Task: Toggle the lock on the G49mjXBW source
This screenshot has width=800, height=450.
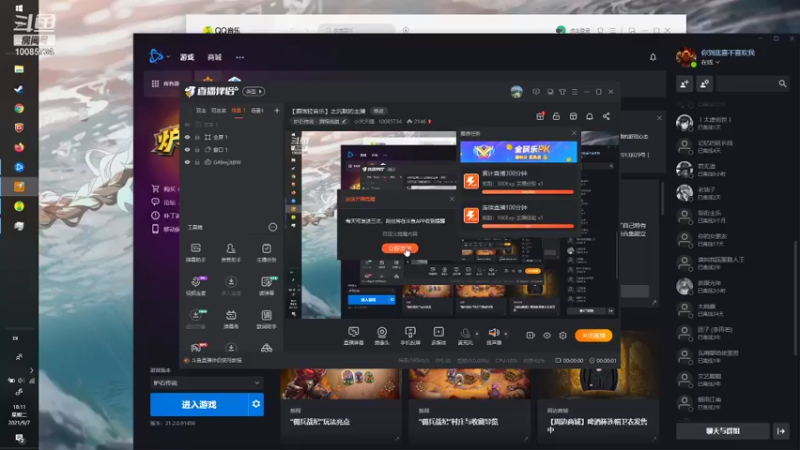Action: coord(197,162)
